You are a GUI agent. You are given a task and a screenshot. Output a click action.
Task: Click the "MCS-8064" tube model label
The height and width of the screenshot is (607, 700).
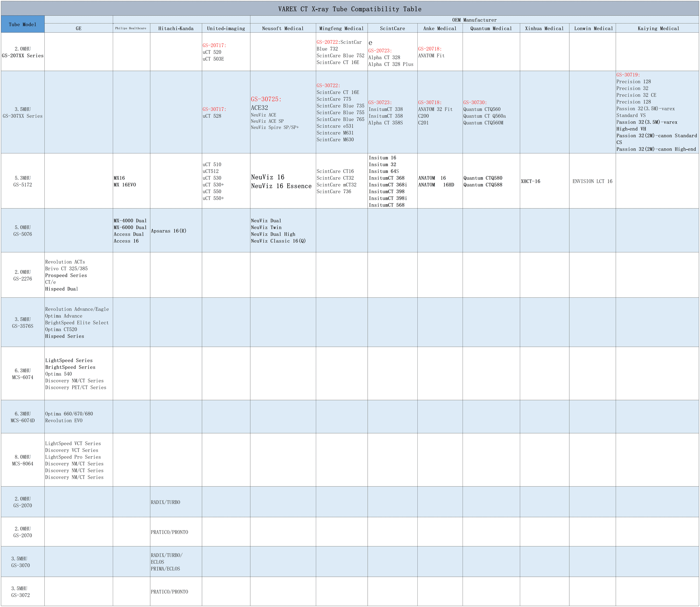pyautogui.click(x=23, y=464)
